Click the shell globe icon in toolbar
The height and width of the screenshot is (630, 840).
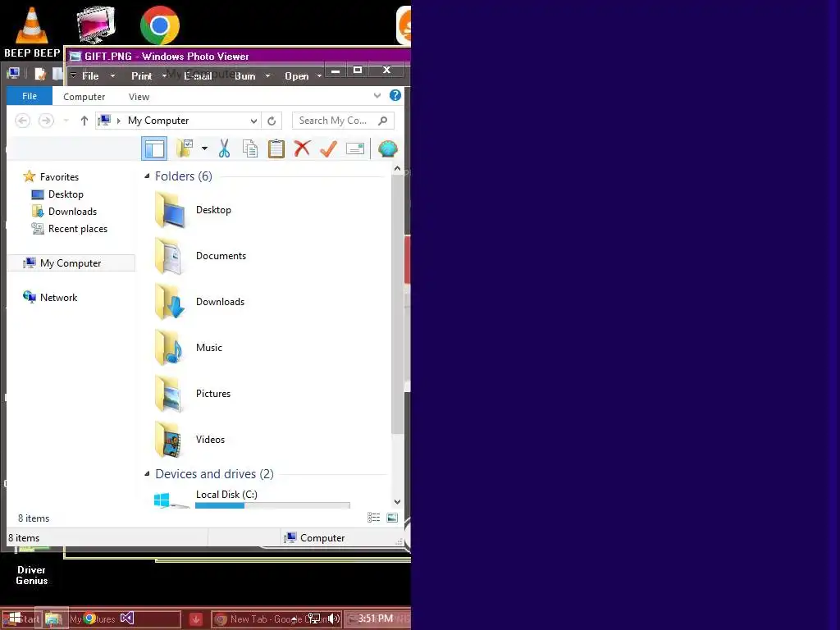(387, 148)
